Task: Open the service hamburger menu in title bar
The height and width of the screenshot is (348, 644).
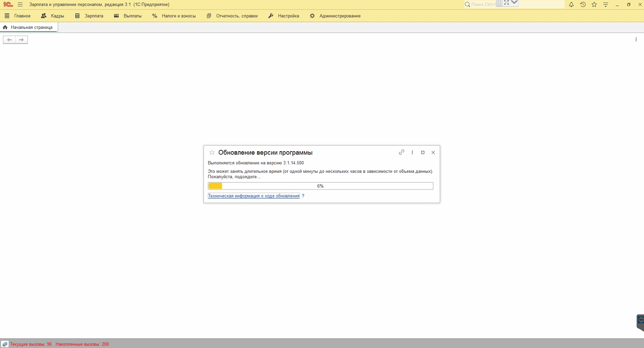Action: point(20,5)
